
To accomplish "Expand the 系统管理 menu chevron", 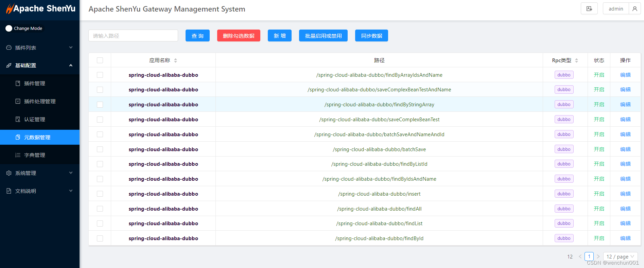I will (71, 173).
